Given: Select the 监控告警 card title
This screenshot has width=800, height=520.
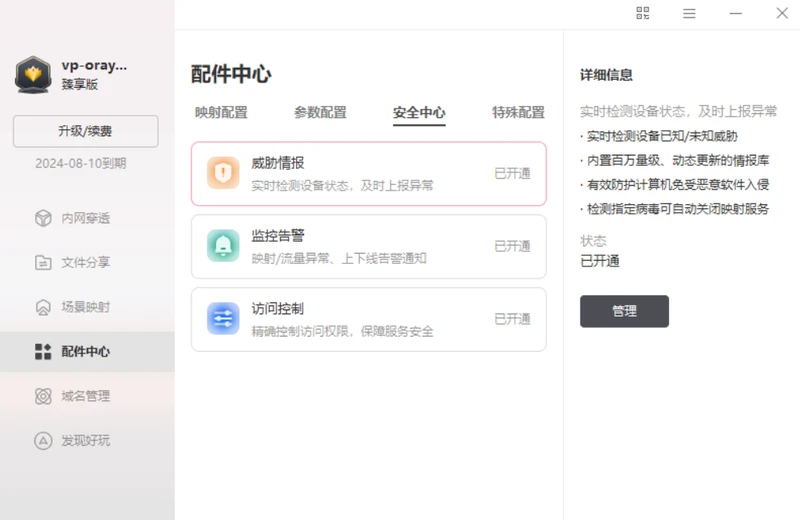Looking at the screenshot, I should [278, 235].
